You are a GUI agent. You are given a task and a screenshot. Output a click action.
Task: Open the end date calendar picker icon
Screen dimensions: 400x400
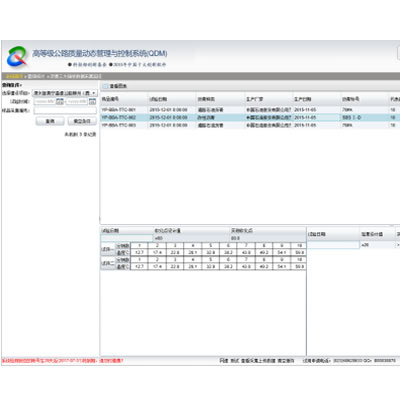tap(92, 101)
